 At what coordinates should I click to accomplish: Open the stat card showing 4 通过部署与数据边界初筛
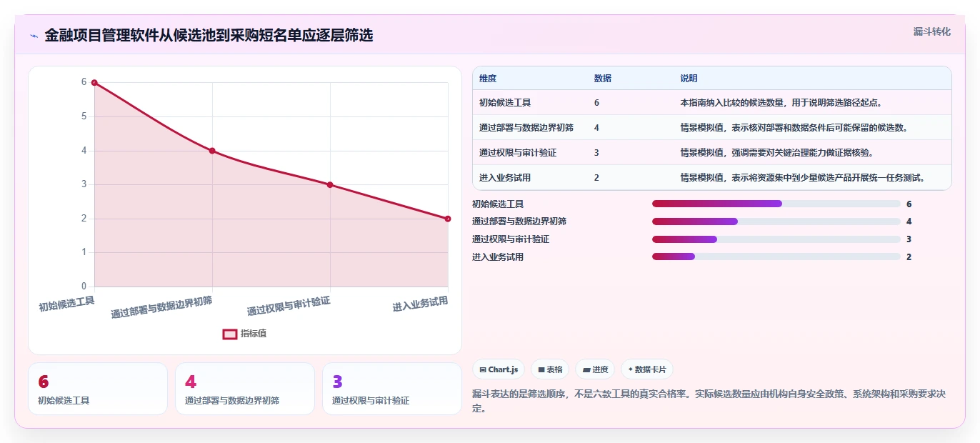tap(245, 389)
